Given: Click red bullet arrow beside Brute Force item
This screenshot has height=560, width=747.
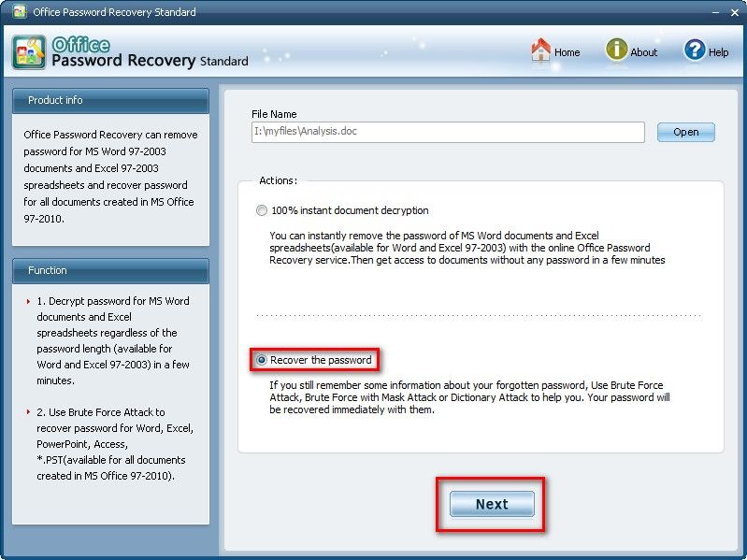Looking at the screenshot, I should pos(28,412).
